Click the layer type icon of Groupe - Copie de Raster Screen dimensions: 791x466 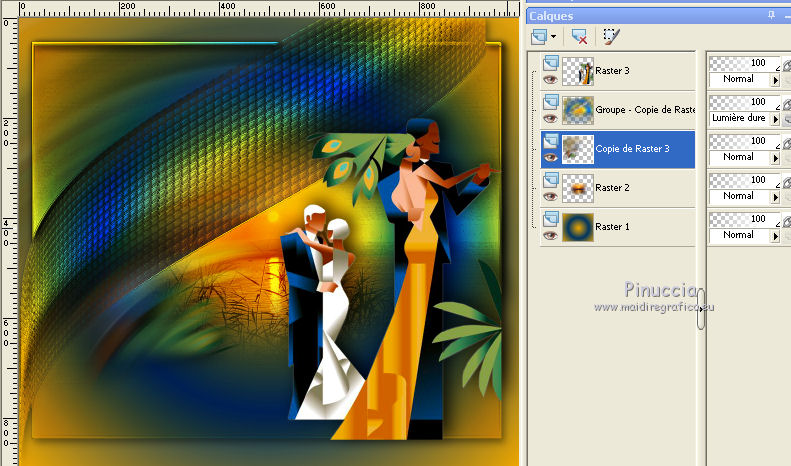[x=550, y=102]
